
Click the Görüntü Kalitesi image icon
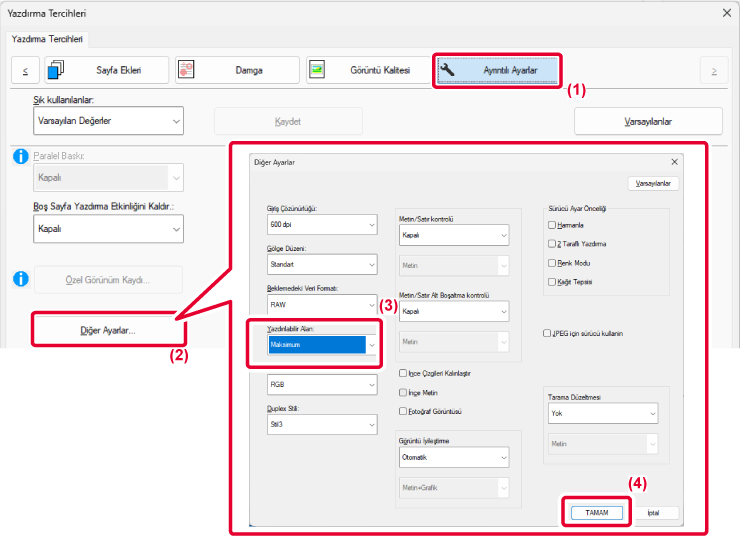pos(317,70)
